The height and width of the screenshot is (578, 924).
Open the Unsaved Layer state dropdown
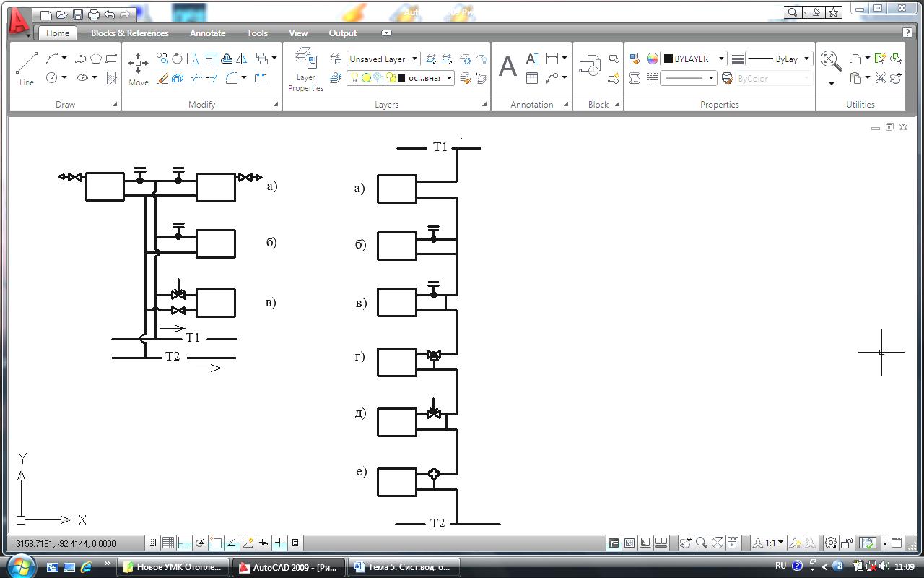click(x=383, y=59)
